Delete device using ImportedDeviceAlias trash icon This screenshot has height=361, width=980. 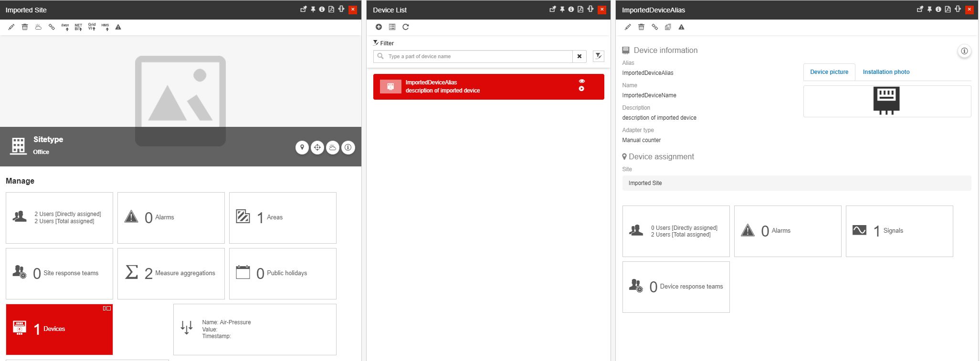[641, 27]
